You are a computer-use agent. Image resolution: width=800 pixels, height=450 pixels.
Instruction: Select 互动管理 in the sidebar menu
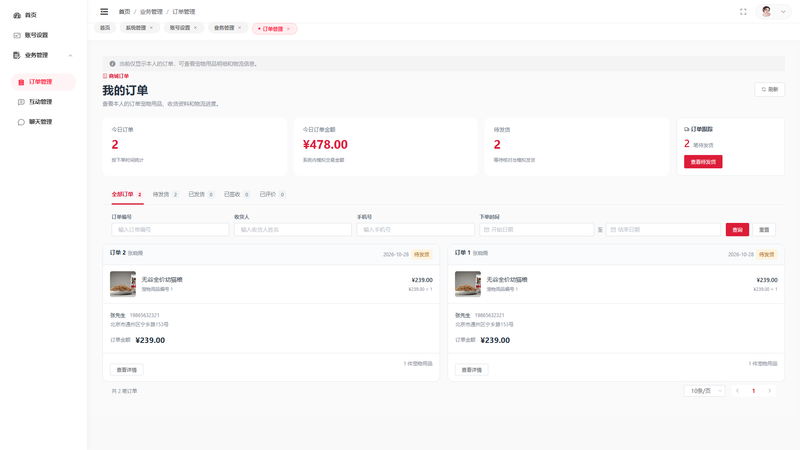(40, 102)
